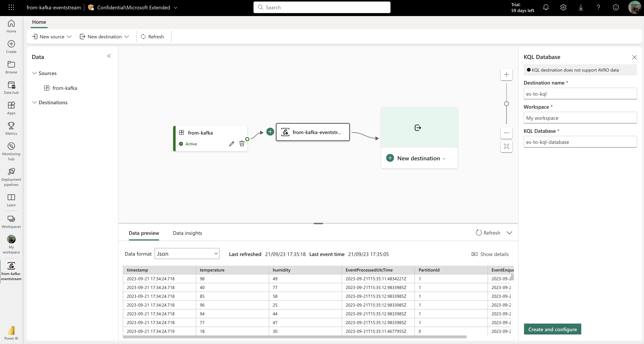Screen dimensions: 644x344
Task: Click the Power BI icon at bottom
Action: (11, 330)
